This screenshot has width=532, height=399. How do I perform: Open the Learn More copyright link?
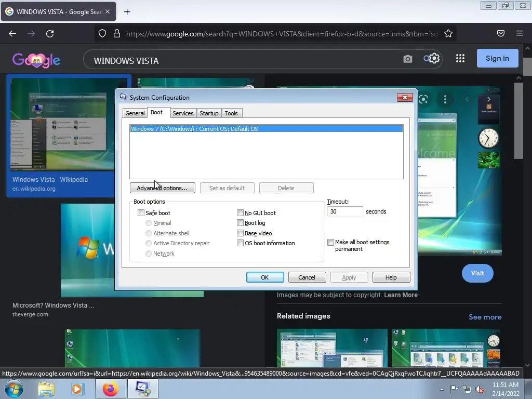(x=401, y=295)
